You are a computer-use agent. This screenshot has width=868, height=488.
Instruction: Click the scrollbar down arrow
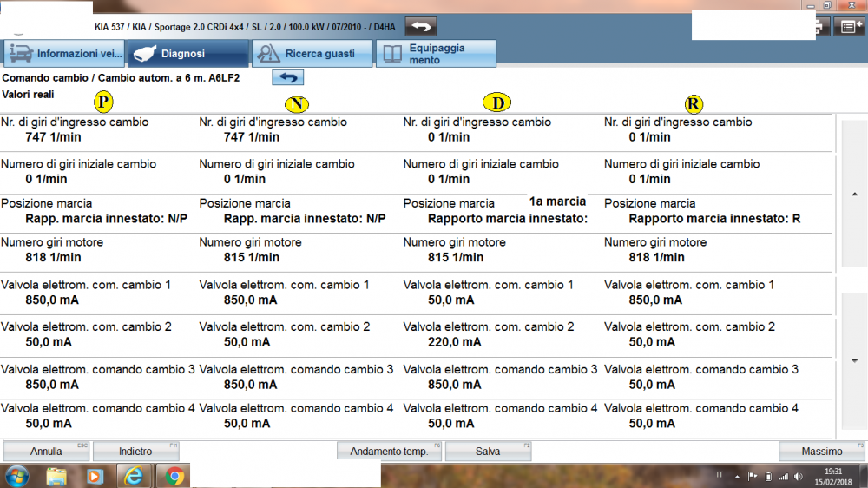855,360
